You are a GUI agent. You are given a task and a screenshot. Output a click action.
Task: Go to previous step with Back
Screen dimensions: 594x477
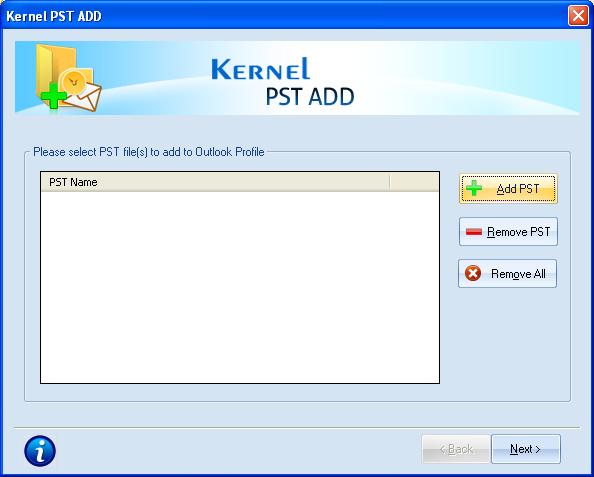click(456, 449)
